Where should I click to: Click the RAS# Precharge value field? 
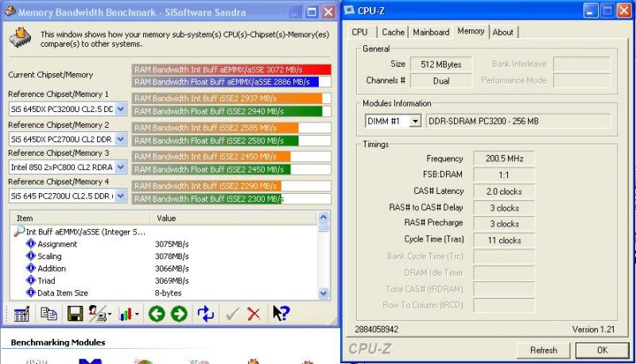tap(504, 224)
